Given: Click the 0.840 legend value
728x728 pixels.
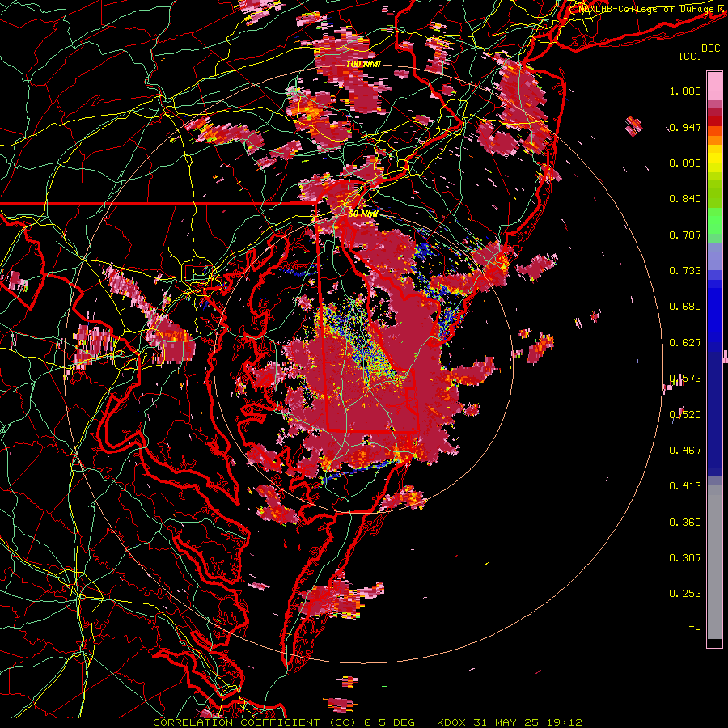Looking at the screenshot, I should [x=685, y=199].
